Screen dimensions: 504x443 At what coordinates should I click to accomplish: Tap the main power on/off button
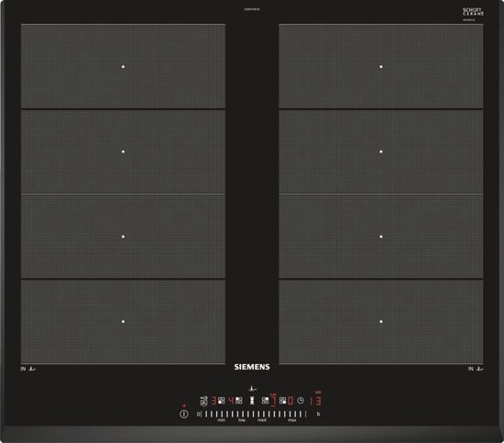[x=184, y=415]
